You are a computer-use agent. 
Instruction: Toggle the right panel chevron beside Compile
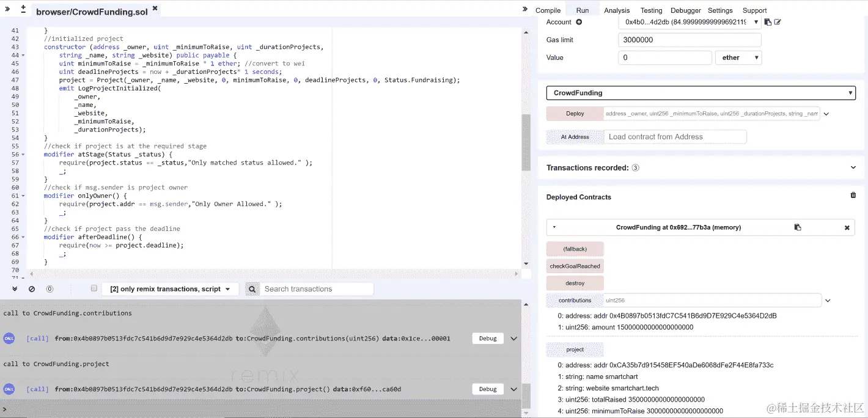[x=524, y=9]
